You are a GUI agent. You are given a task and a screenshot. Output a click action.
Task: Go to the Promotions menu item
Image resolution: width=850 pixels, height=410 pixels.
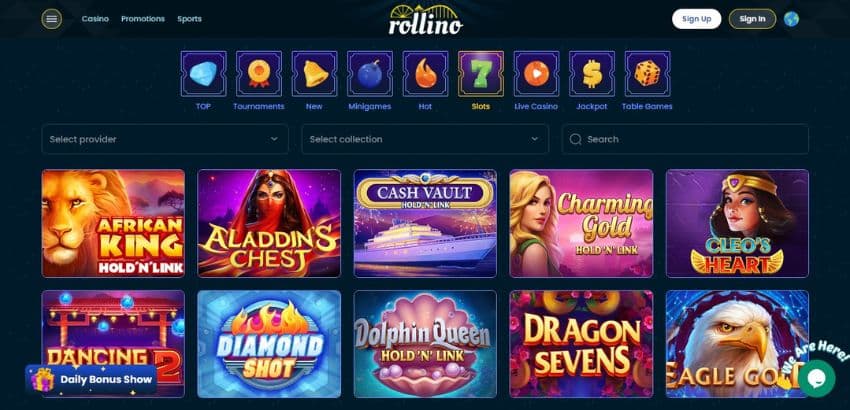(143, 19)
